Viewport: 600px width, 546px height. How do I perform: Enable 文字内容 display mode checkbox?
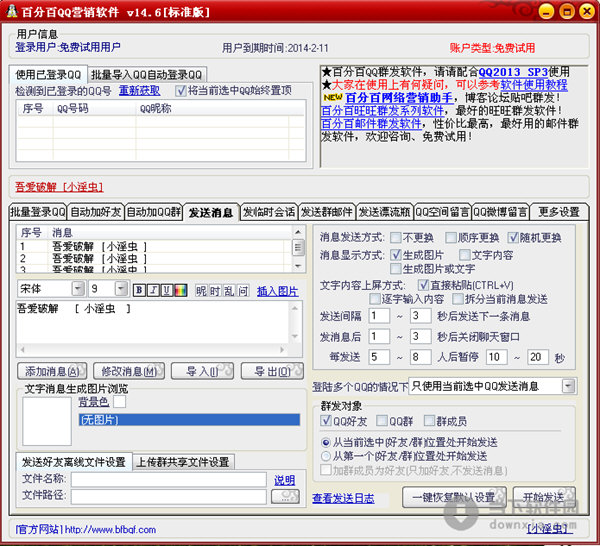point(465,254)
